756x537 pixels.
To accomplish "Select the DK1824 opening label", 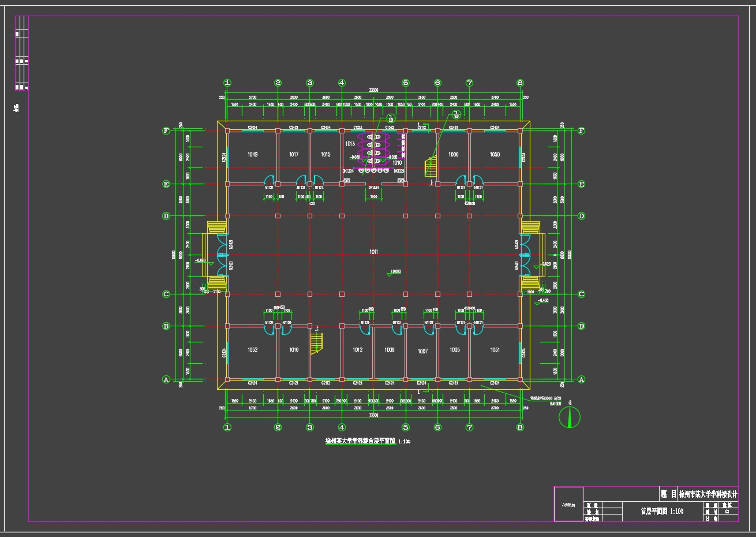I will 374,187.
